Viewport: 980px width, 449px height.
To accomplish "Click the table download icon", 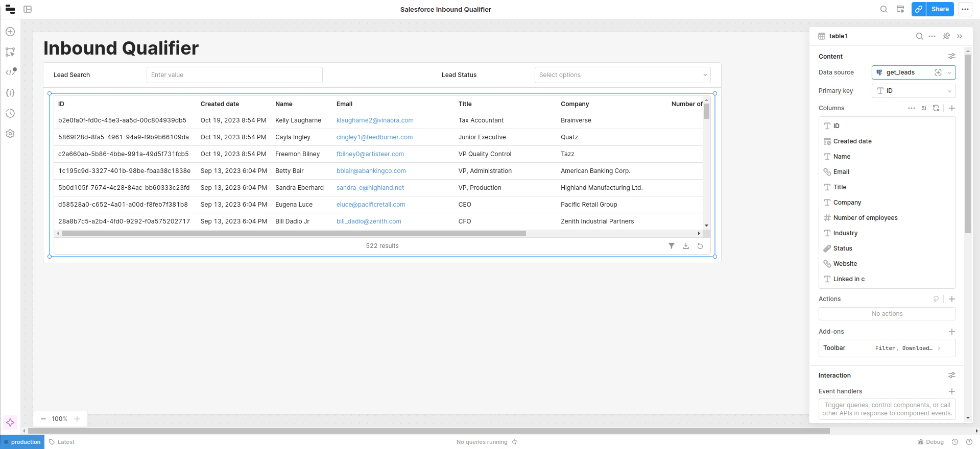I will click(686, 246).
